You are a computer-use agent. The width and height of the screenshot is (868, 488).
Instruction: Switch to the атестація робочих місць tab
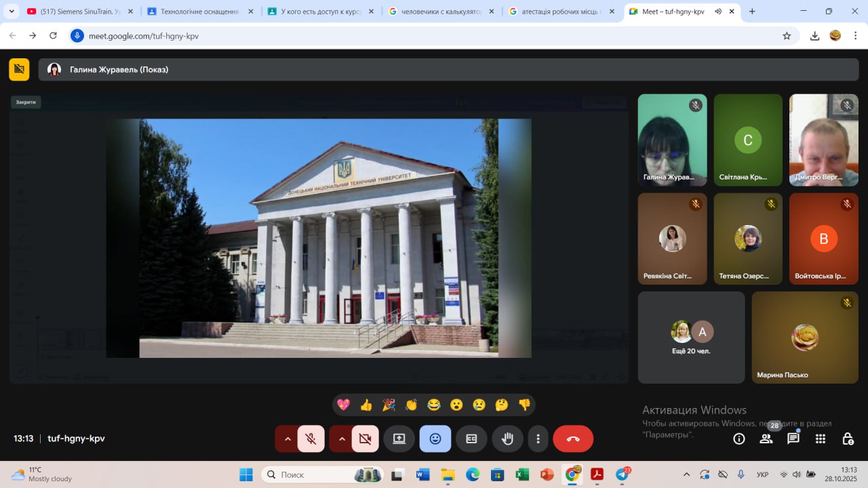(x=560, y=12)
